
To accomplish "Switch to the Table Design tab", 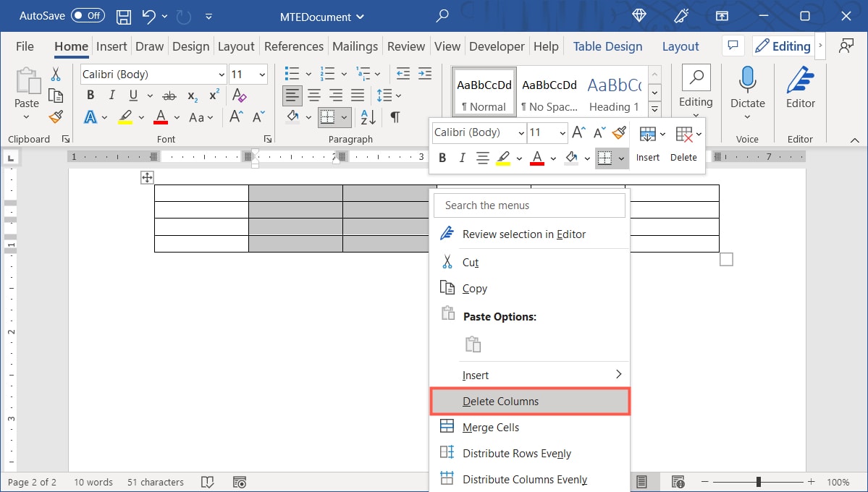I will click(x=607, y=46).
